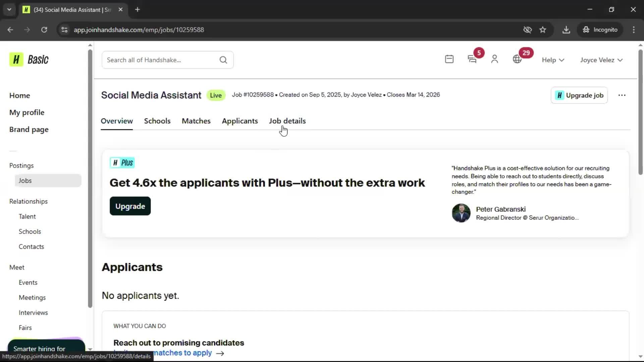Close the Social Media Assistant browser tab
The image size is (644, 362).
pyautogui.click(x=121, y=9)
